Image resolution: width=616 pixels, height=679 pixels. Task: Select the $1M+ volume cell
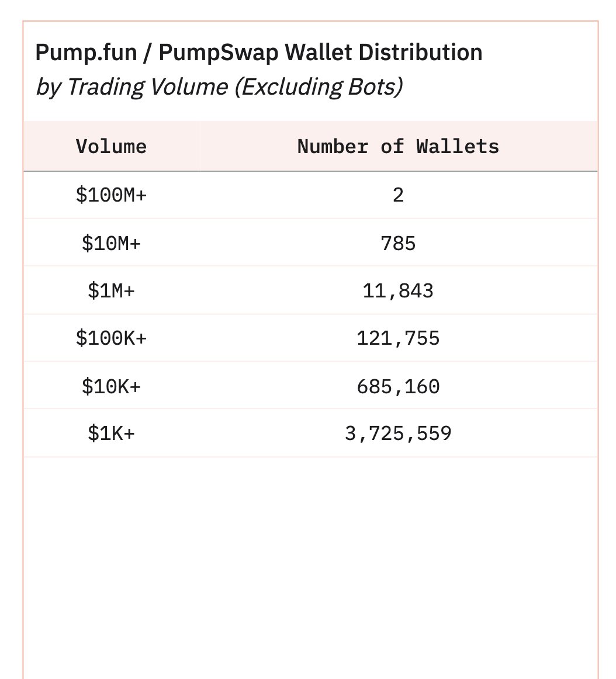111,290
